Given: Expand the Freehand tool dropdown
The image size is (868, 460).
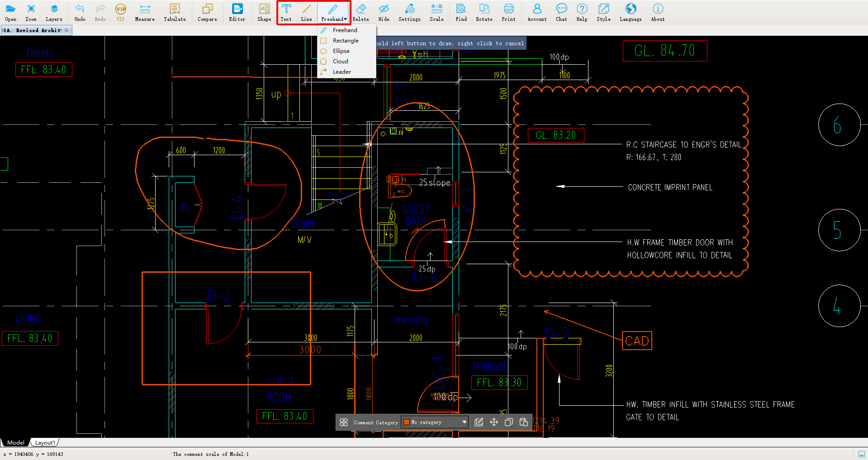Looking at the screenshot, I should (346, 19).
